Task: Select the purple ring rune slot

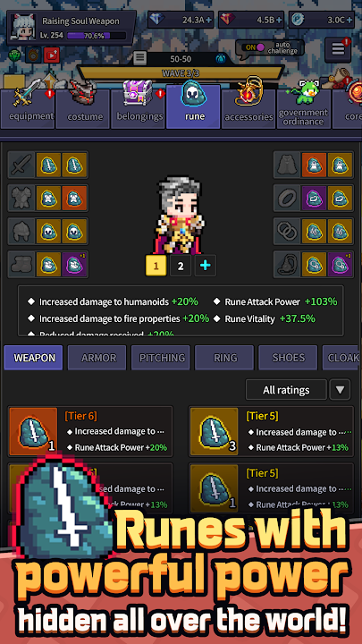Action: click(315, 198)
